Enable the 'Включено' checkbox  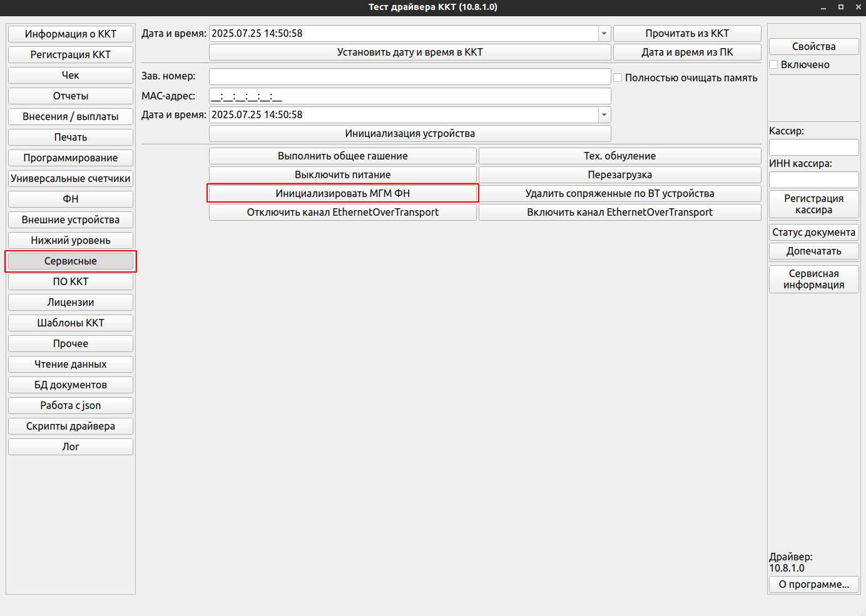click(774, 65)
